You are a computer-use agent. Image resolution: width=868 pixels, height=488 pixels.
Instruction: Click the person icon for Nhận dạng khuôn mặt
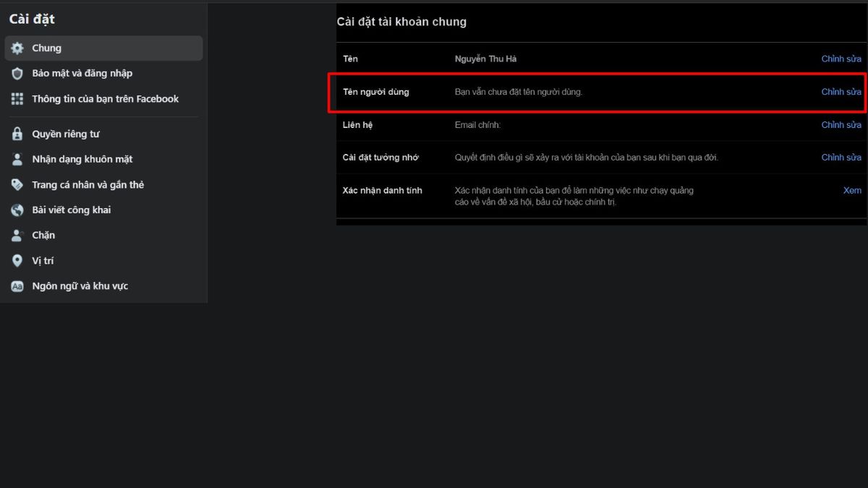tap(17, 159)
